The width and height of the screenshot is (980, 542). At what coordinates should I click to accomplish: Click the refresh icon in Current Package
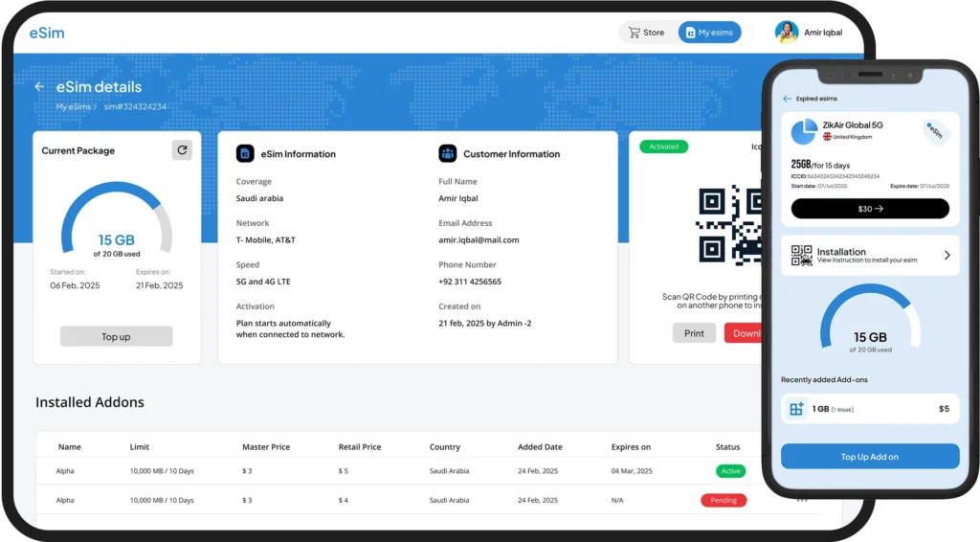(x=182, y=150)
